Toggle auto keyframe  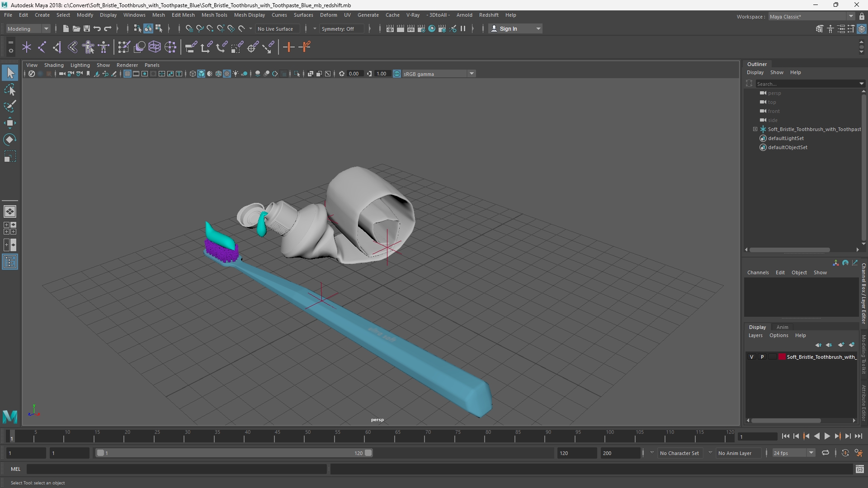click(845, 453)
